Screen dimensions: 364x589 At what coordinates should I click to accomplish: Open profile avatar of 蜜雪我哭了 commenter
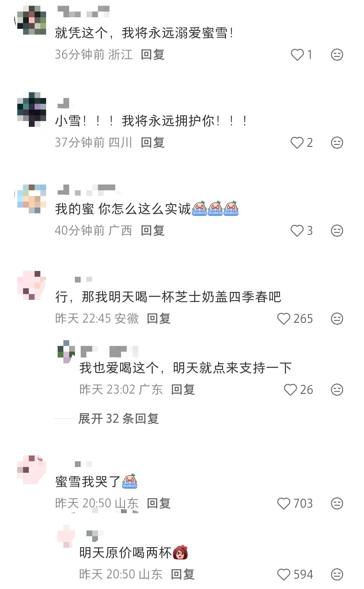point(32,470)
